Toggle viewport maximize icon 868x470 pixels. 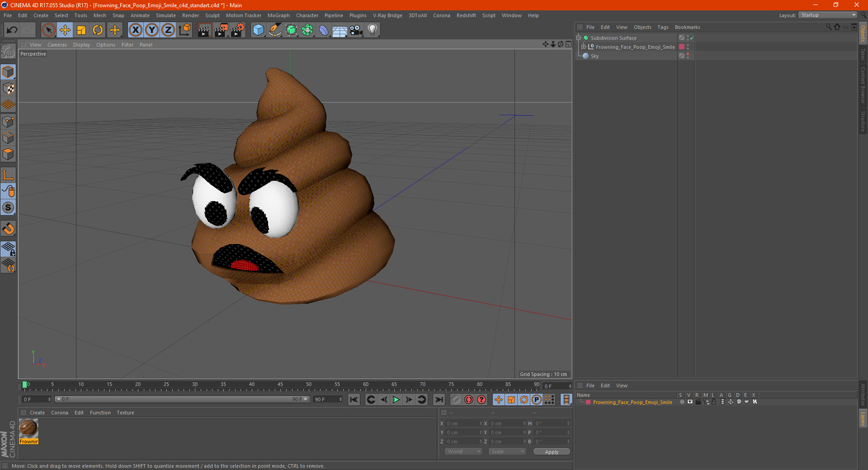coord(568,44)
